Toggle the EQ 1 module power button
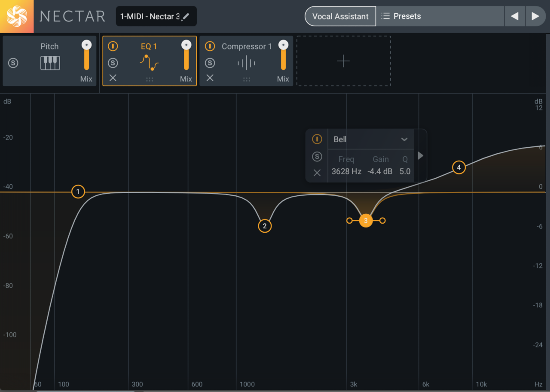The width and height of the screenshot is (550, 392). [113, 46]
